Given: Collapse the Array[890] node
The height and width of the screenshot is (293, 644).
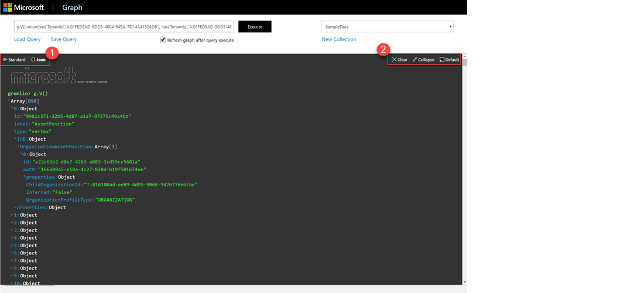Looking at the screenshot, I should [9, 101].
